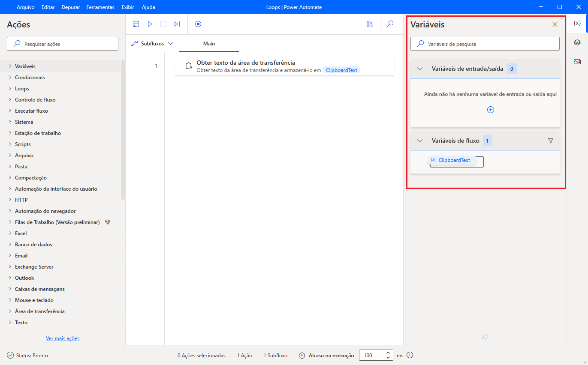Click the search-in-flow magnifier icon
588x365 pixels.
pyautogui.click(x=390, y=24)
